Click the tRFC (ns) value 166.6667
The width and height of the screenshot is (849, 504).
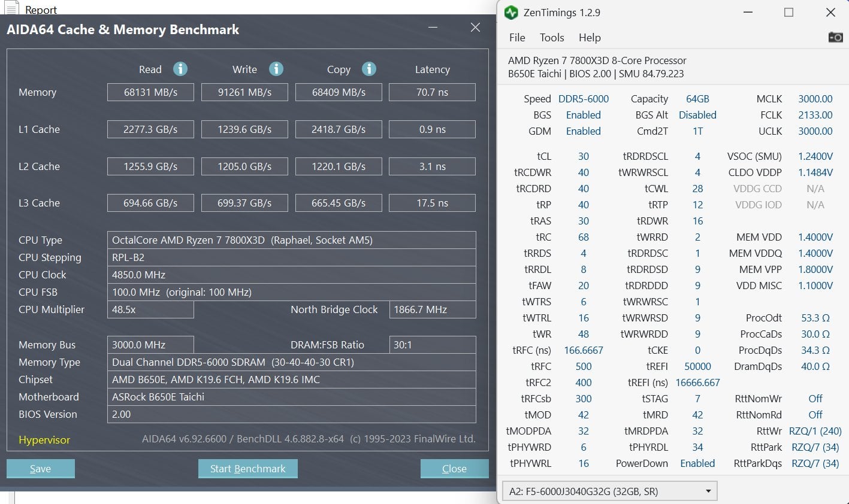tap(584, 350)
